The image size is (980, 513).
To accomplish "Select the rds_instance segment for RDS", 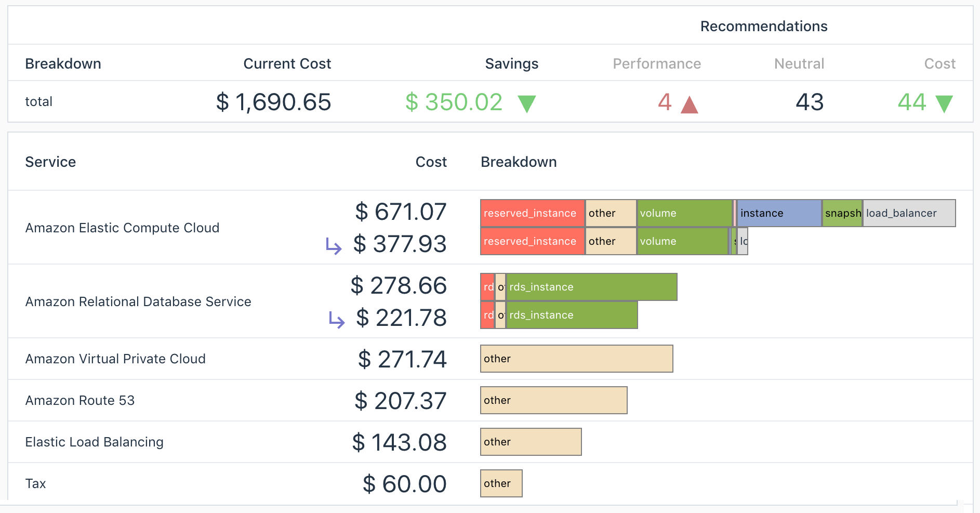I will 592,286.
